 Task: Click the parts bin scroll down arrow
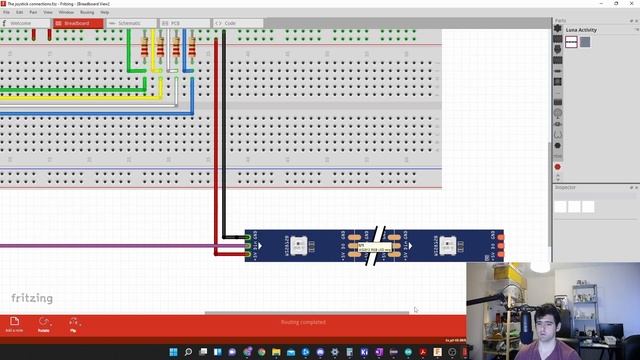coord(558,179)
